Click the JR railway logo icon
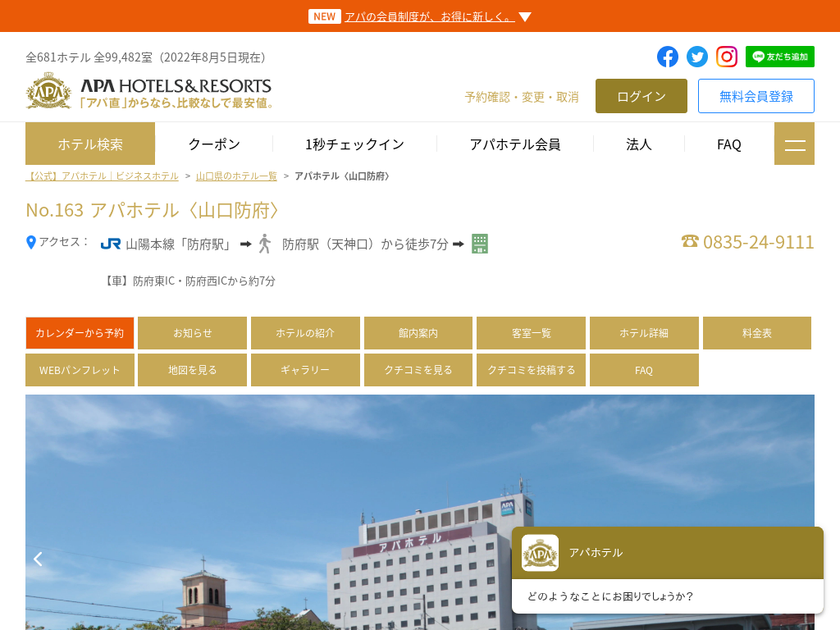Screen dimensions: 840x630 coord(111,244)
